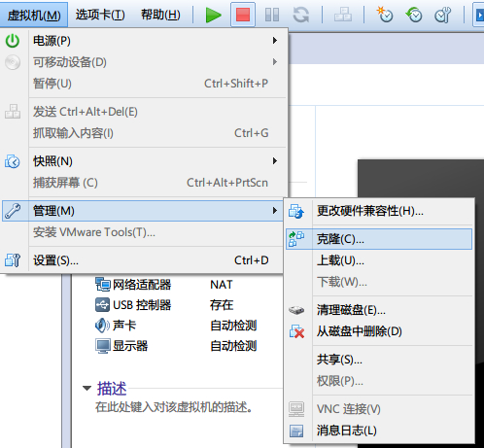
Task: Choose 共享(S)... in submenu
Action: [x=379, y=360]
